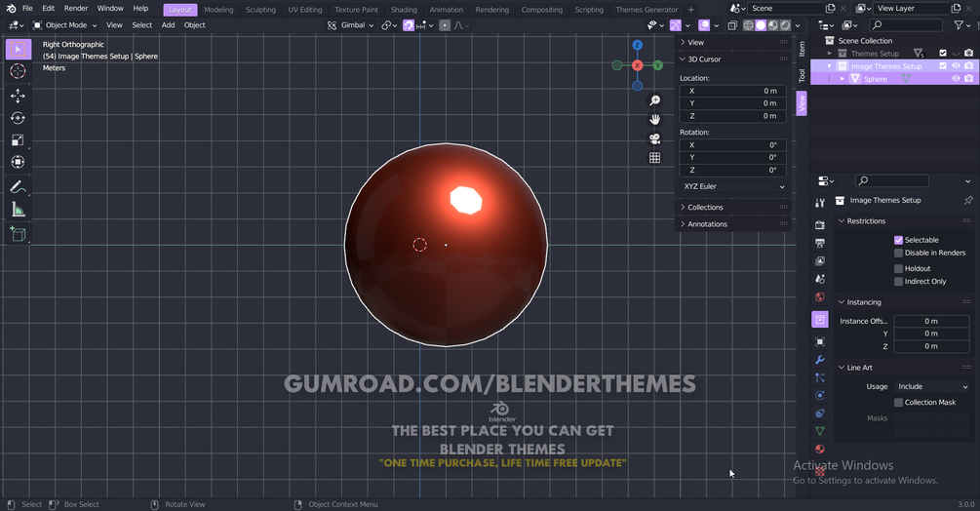Image resolution: width=980 pixels, height=511 pixels.
Task: Open the Add menu in viewport header
Action: click(x=168, y=25)
